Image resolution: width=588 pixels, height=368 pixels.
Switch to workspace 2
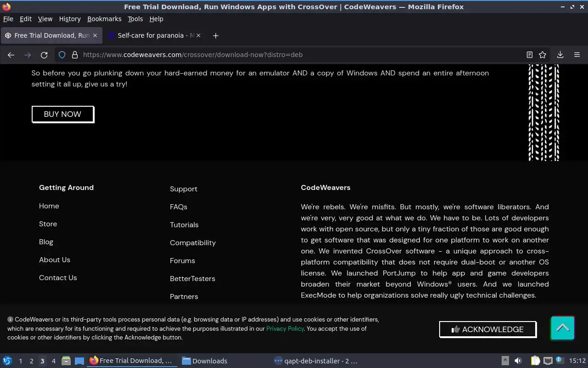point(31,361)
